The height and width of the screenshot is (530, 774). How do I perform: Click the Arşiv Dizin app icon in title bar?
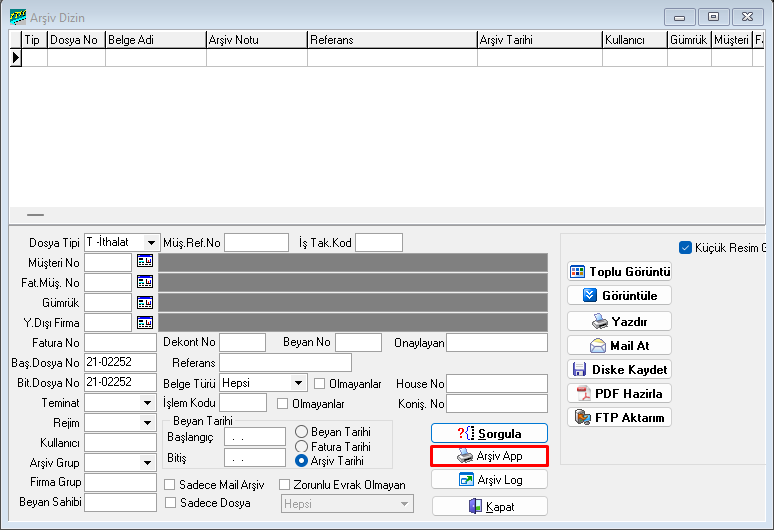[x=18, y=17]
